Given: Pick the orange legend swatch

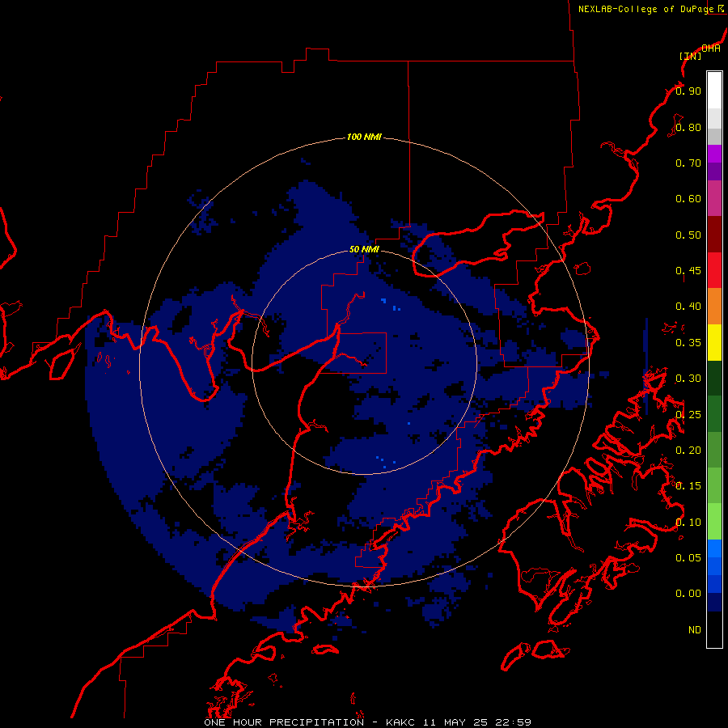Looking at the screenshot, I should point(714,307).
